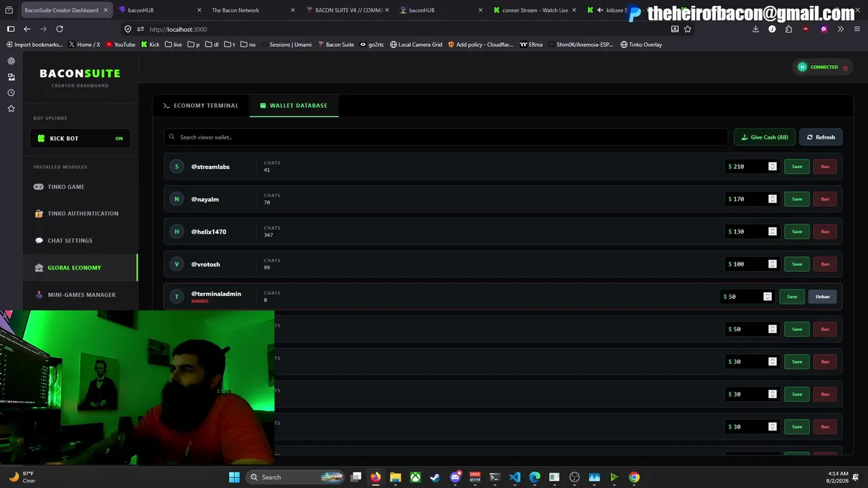Screen dimensions: 868x488
Task: Click the @nayalm username
Action: 205,199
